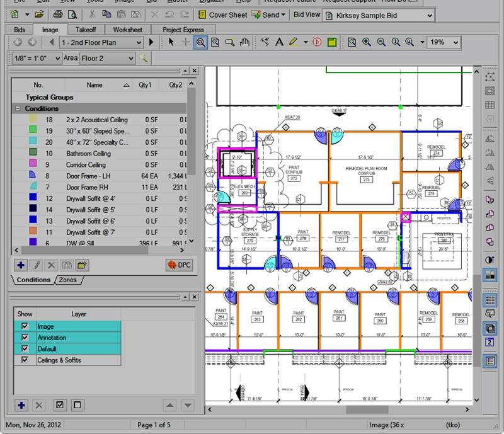Select the text annotation A tool
This screenshot has width=504, height=434.
tap(279, 42)
